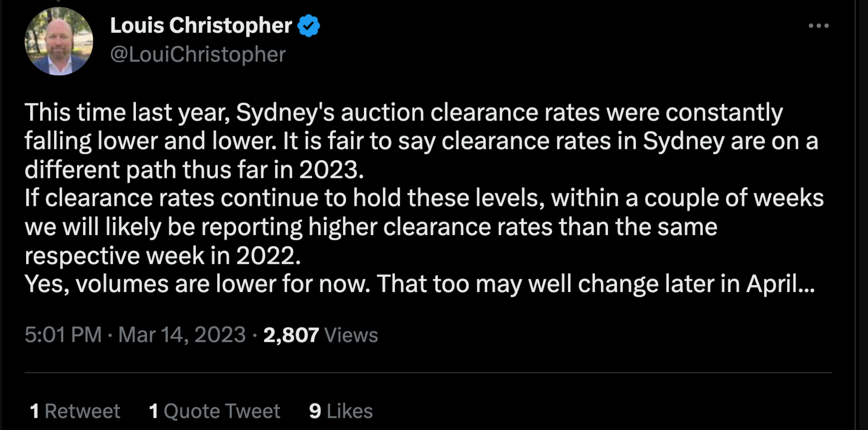Click the line starting "This time last year"

(403, 112)
